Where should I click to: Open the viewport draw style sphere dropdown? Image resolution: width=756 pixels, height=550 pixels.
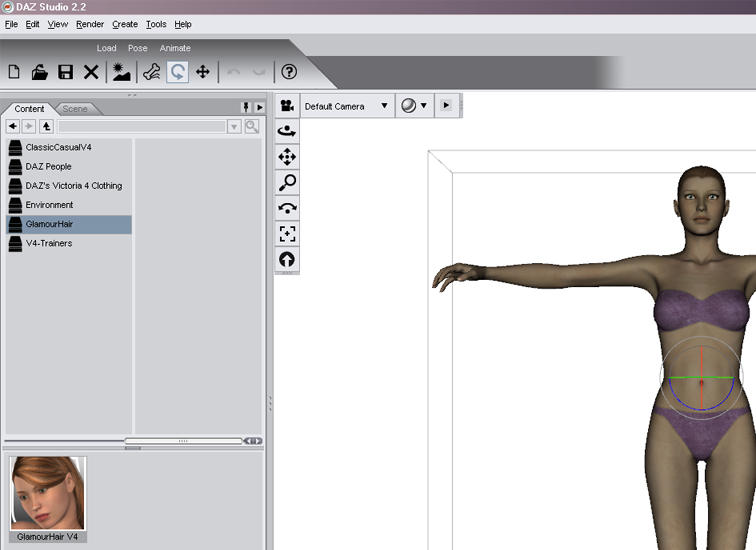click(413, 106)
